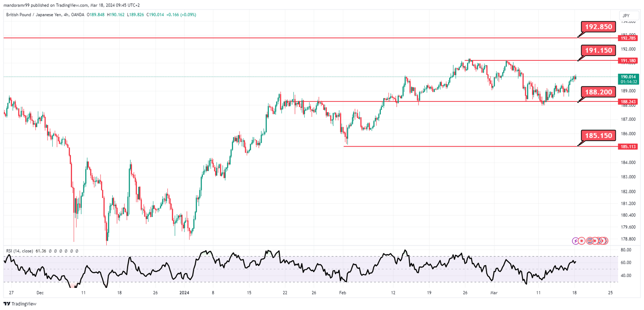The width and height of the screenshot is (644, 310).
Task: Click the TradingView logo at bottom left
Action: point(20,304)
